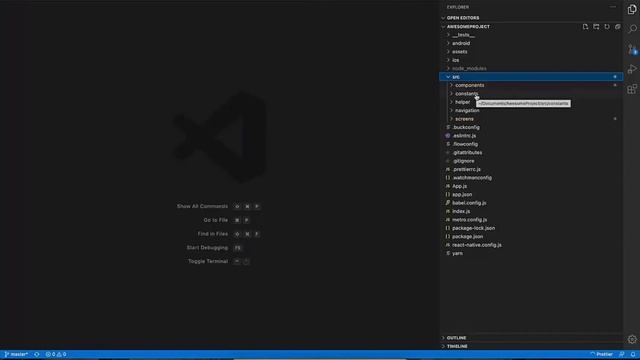This screenshot has height=360, width=640.
Task: Expand the TIMELINE section
Action: click(x=531, y=347)
